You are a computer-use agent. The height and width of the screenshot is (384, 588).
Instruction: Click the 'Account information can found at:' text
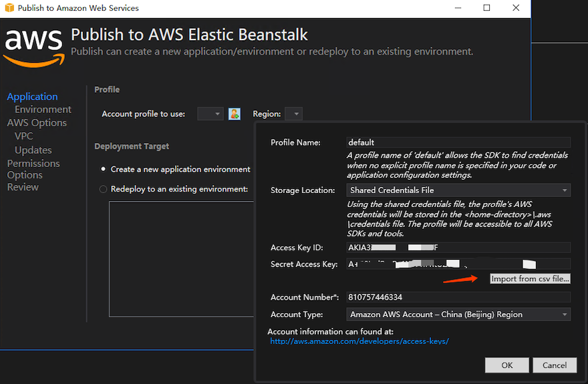330,331
